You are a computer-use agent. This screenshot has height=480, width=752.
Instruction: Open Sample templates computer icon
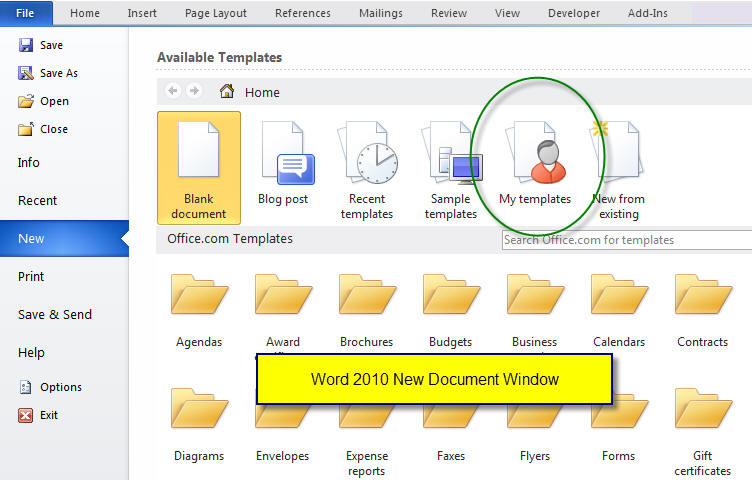coord(451,153)
